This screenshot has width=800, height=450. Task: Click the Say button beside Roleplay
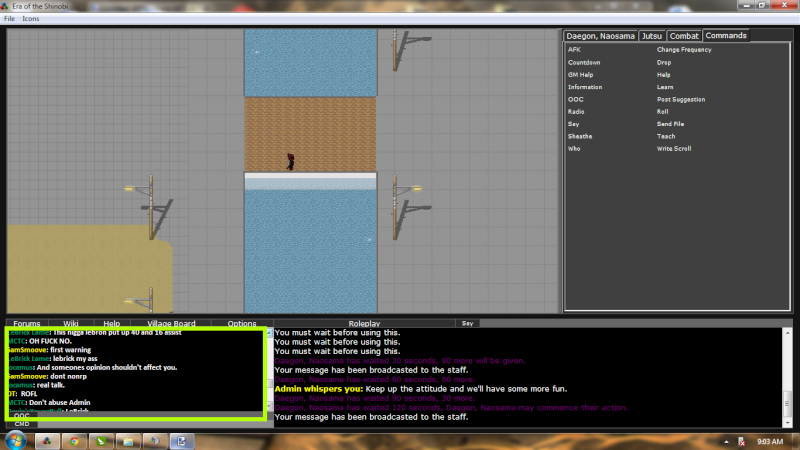467,323
